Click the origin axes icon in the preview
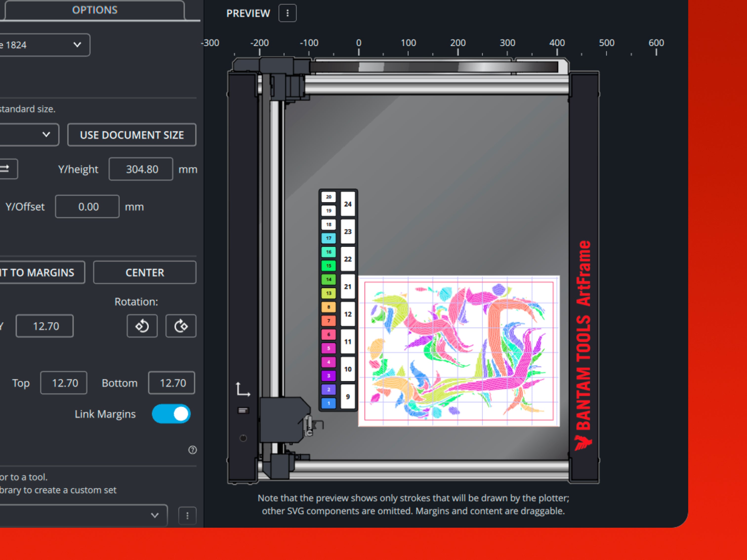 click(x=243, y=390)
